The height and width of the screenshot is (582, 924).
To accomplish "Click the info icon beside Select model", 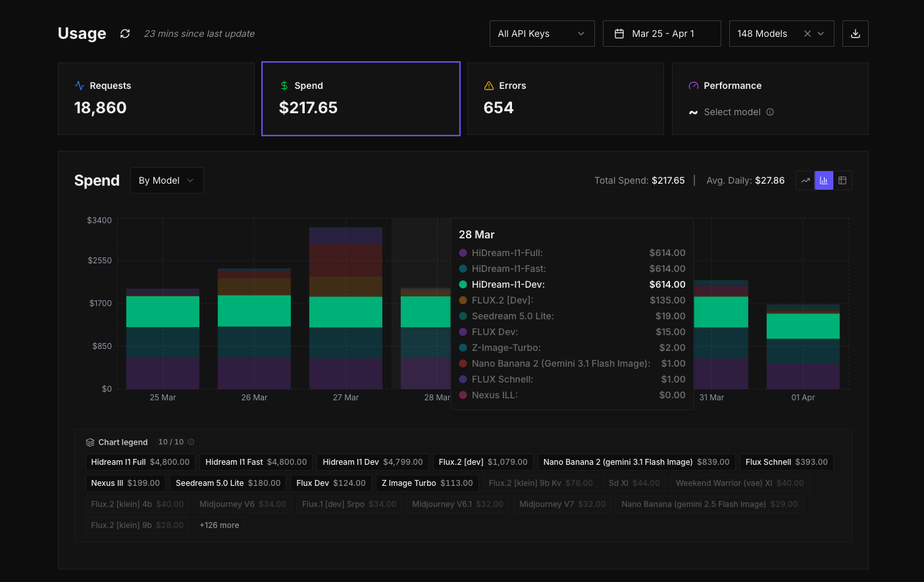I will coord(770,112).
